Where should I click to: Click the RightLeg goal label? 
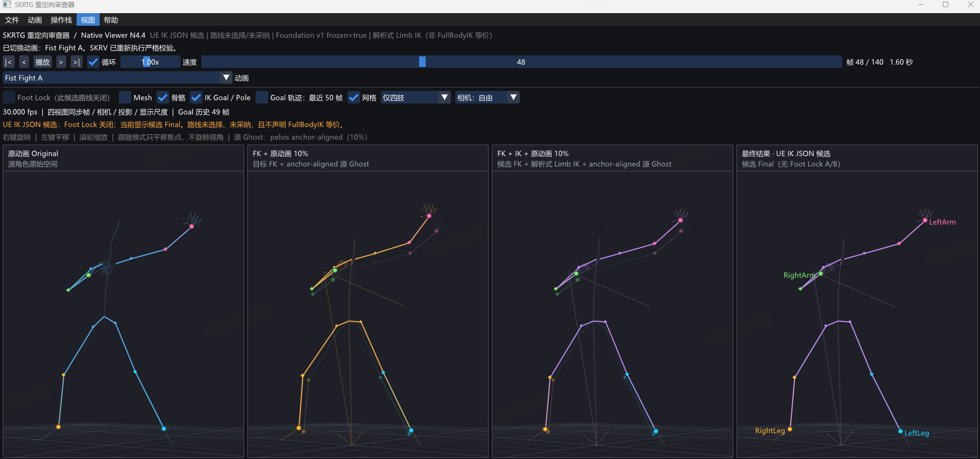tap(770, 431)
